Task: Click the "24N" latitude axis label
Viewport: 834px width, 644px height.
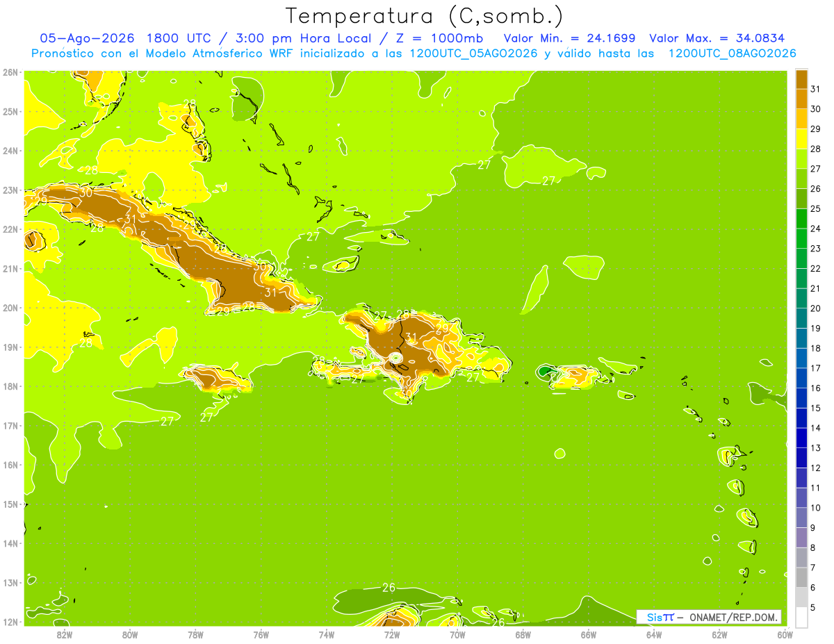Action: click(10, 151)
